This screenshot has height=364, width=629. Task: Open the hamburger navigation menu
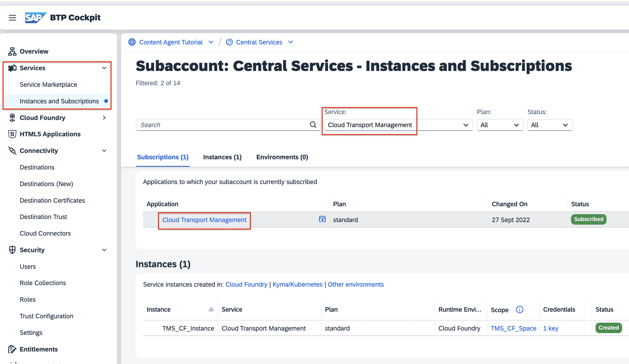pyautogui.click(x=12, y=18)
